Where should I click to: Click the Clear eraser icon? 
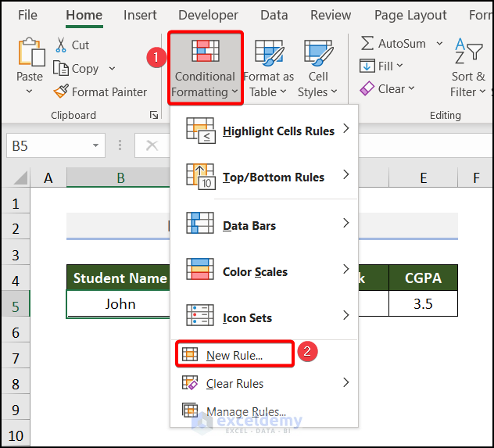[367, 89]
